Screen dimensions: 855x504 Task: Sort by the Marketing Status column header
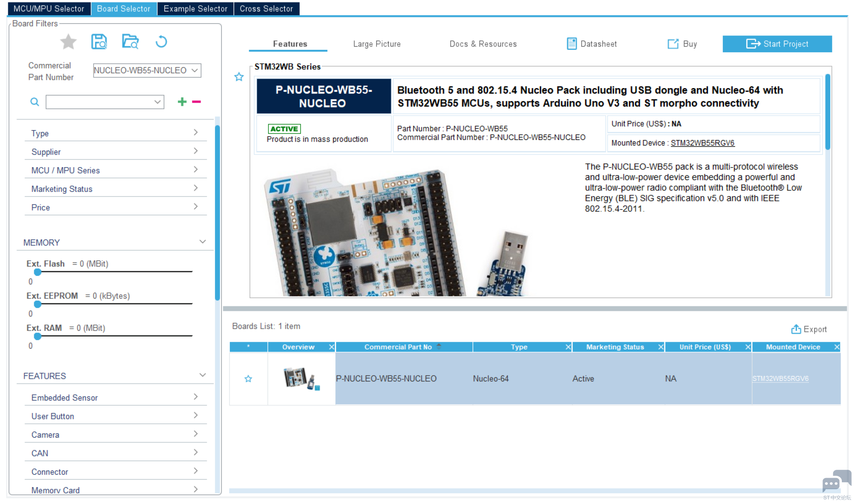coord(615,347)
